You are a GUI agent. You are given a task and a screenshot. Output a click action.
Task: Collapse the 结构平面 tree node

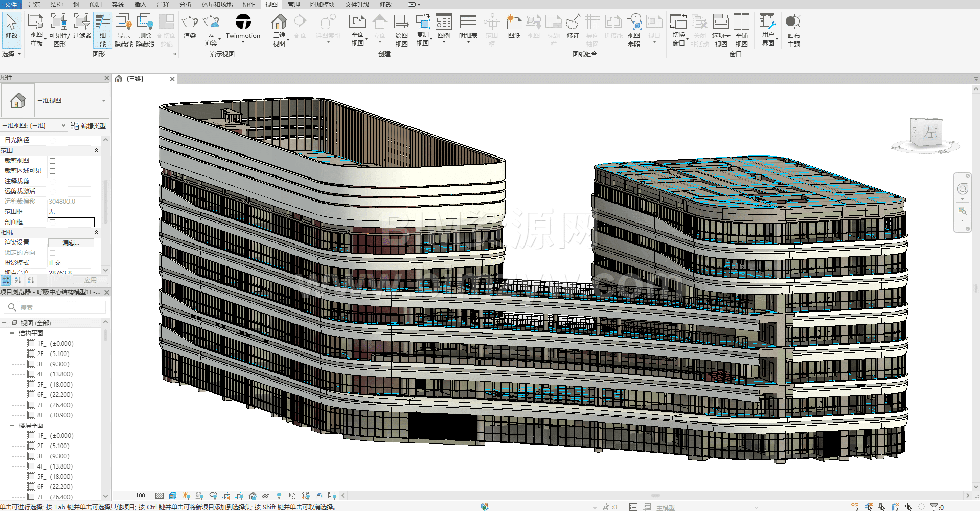pyautogui.click(x=12, y=333)
